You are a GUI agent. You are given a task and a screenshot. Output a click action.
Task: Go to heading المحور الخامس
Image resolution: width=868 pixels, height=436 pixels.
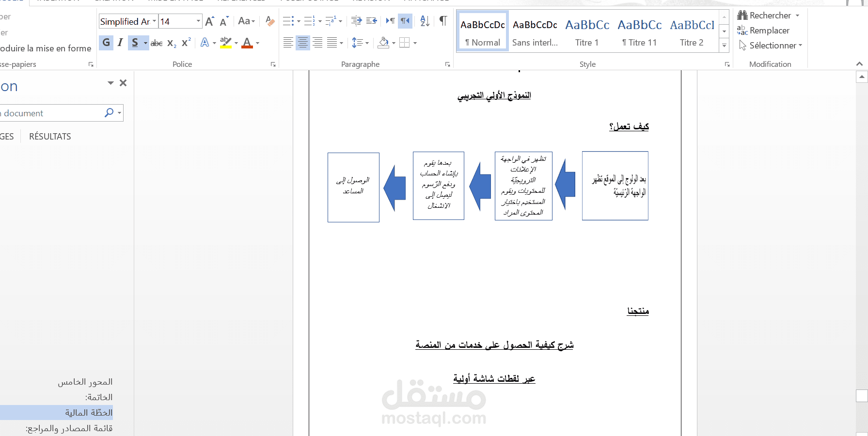[x=85, y=382]
